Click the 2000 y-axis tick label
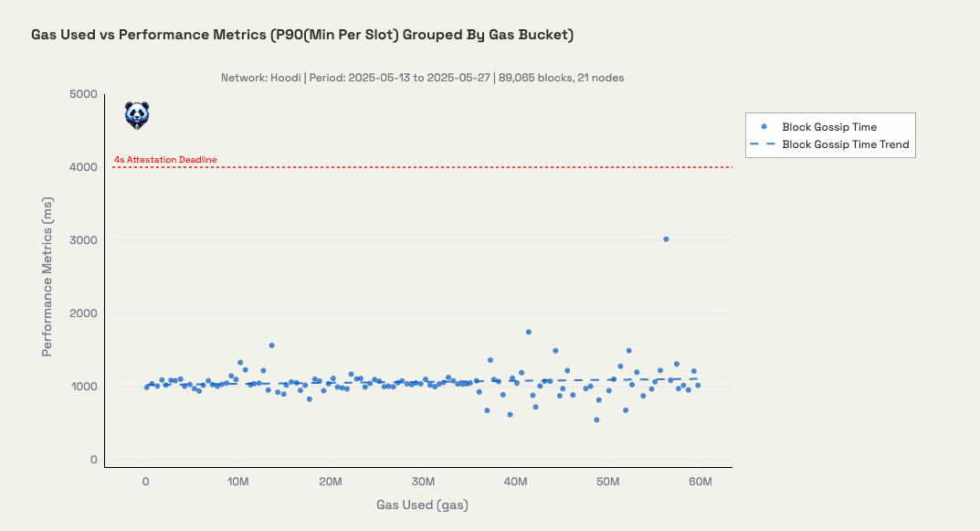Screen dimensions: 980x531 coord(82,313)
